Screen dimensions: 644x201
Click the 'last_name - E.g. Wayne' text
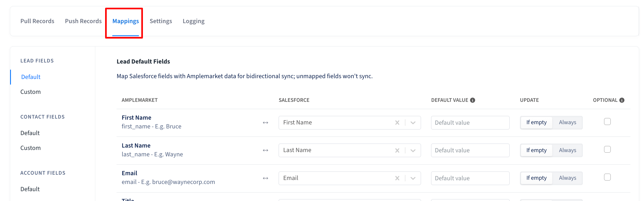(152, 154)
